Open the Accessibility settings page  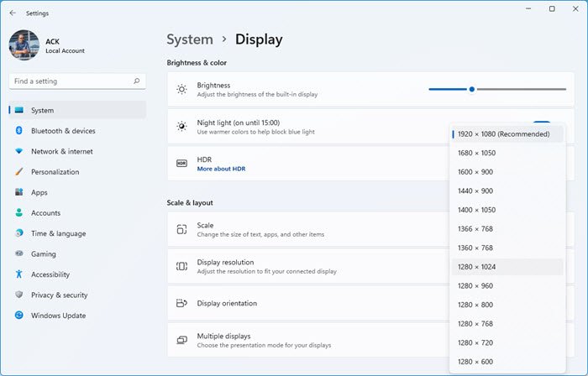click(50, 274)
